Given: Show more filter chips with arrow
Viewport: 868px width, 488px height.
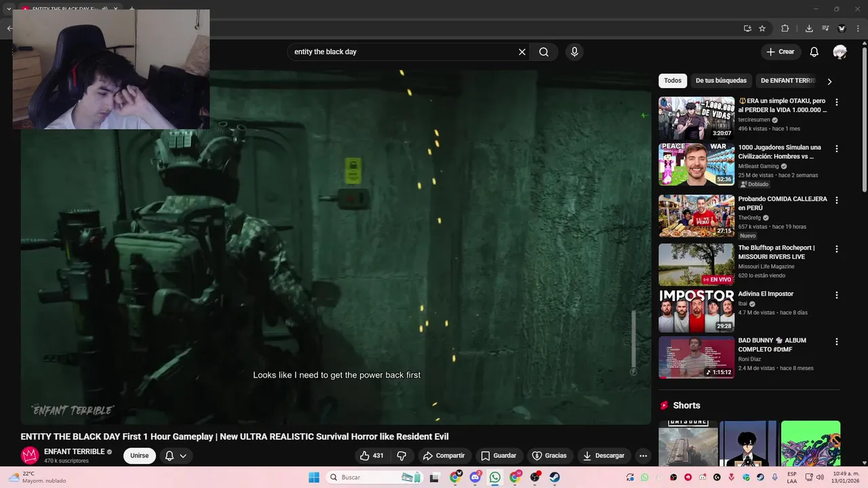Looking at the screenshot, I should pos(829,81).
